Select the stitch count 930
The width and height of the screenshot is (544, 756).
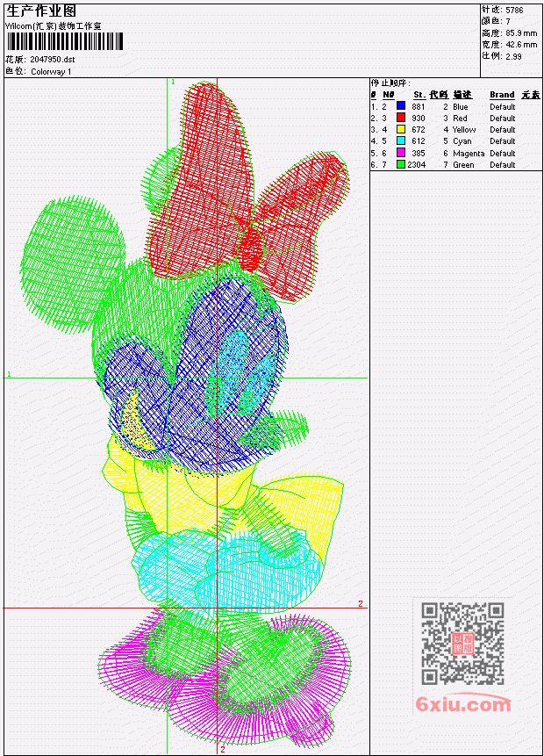[x=419, y=119]
